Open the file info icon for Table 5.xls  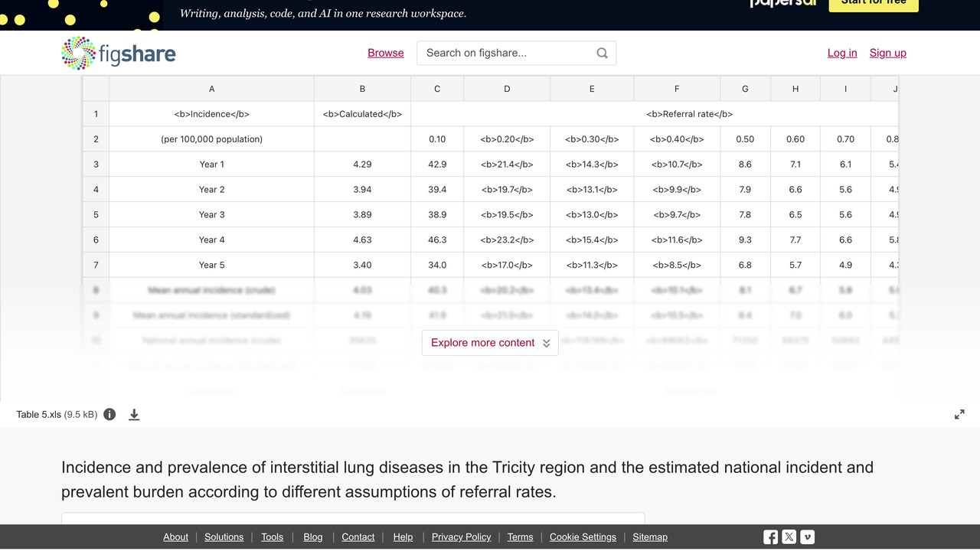pyautogui.click(x=109, y=414)
